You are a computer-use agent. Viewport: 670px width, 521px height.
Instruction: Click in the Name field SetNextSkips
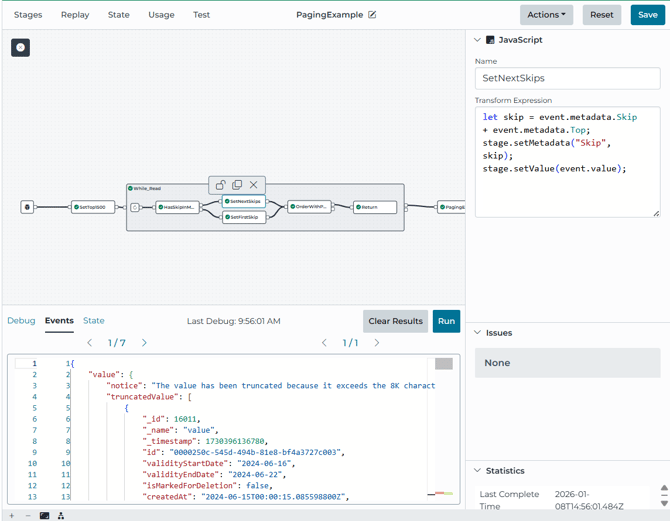click(x=567, y=78)
